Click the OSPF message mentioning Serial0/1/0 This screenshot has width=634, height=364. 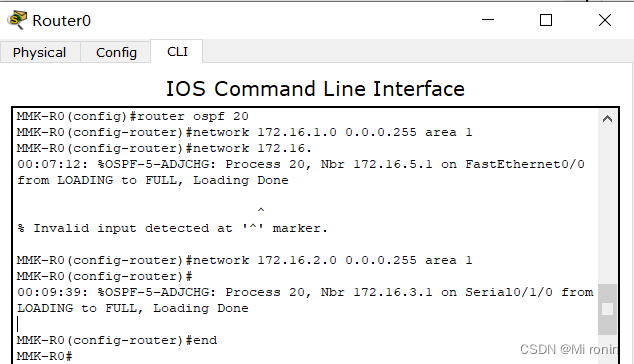[x=305, y=300]
